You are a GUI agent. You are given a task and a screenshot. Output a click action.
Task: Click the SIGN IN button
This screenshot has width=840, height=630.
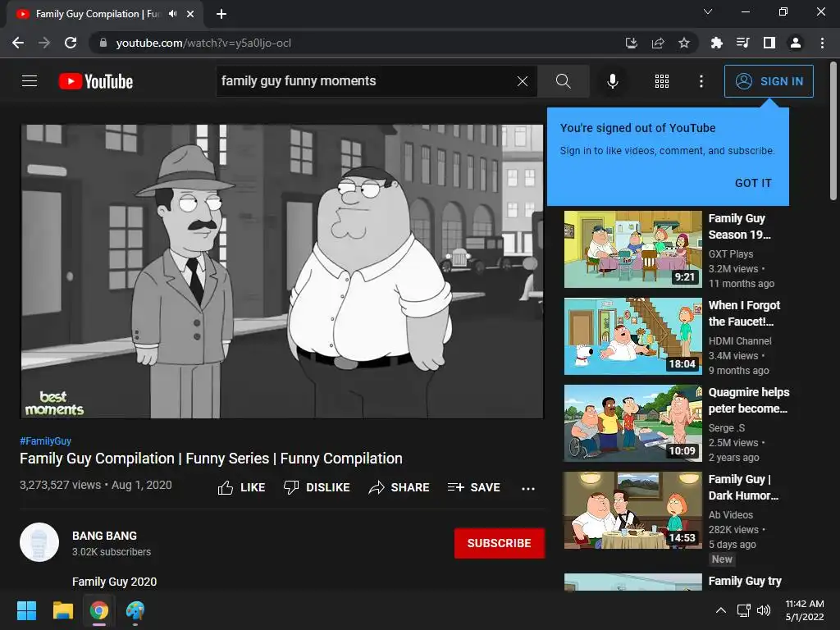click(769, 81)
